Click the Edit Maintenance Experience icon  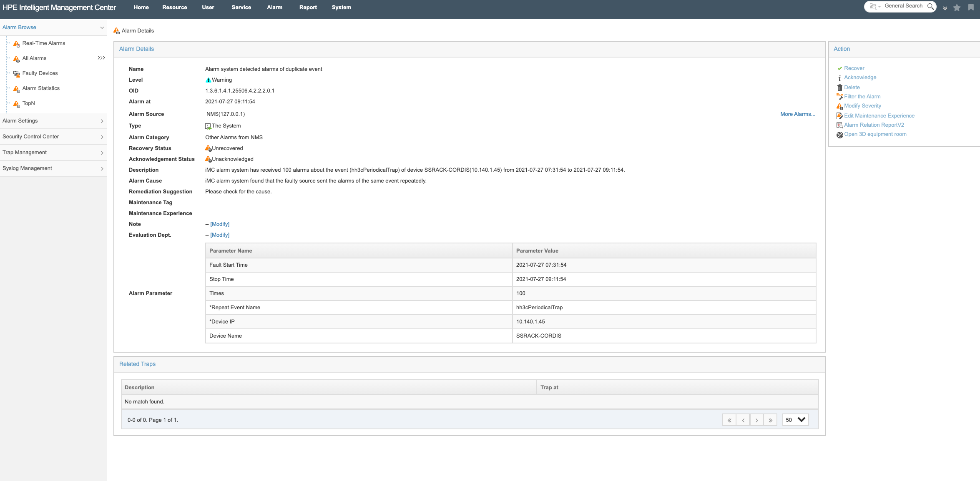[x=840, y=116]
